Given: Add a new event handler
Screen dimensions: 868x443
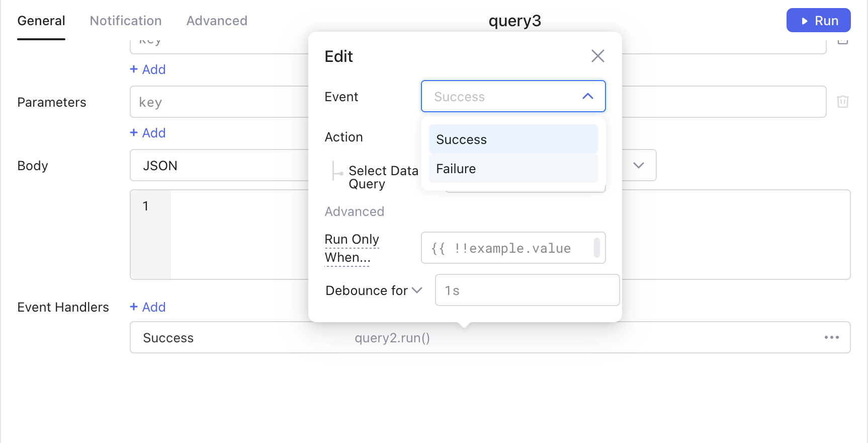Looking at the screenshot, I should (148, 307).
